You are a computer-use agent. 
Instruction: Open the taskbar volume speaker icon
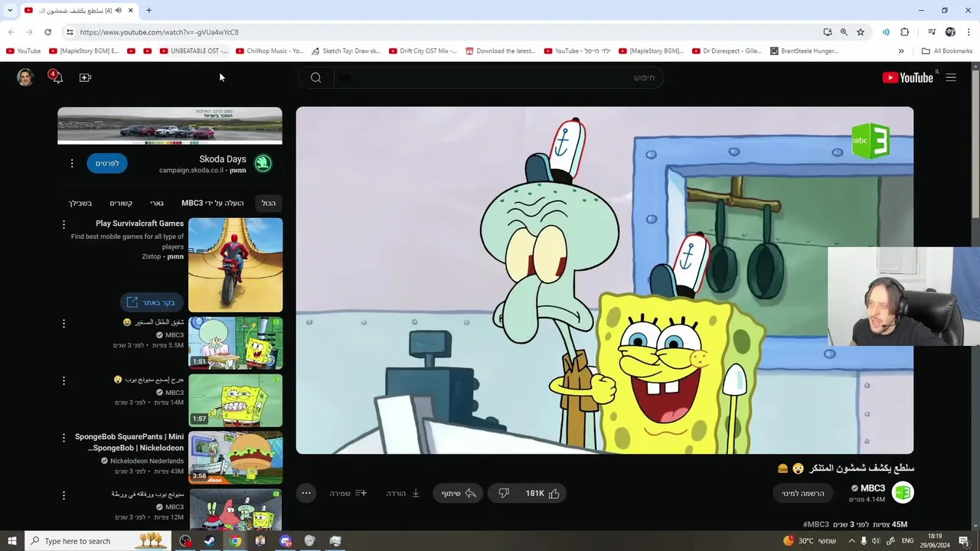click(877, 541)
